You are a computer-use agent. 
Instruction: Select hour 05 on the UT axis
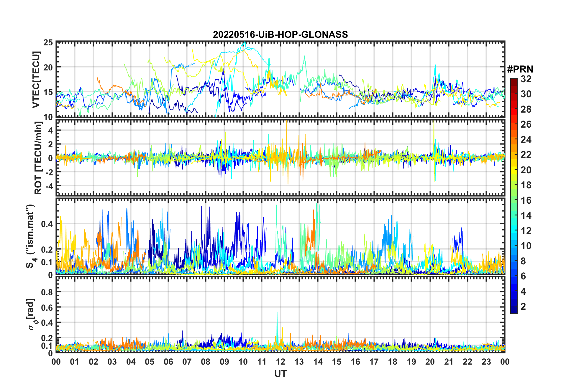point(150,362)
